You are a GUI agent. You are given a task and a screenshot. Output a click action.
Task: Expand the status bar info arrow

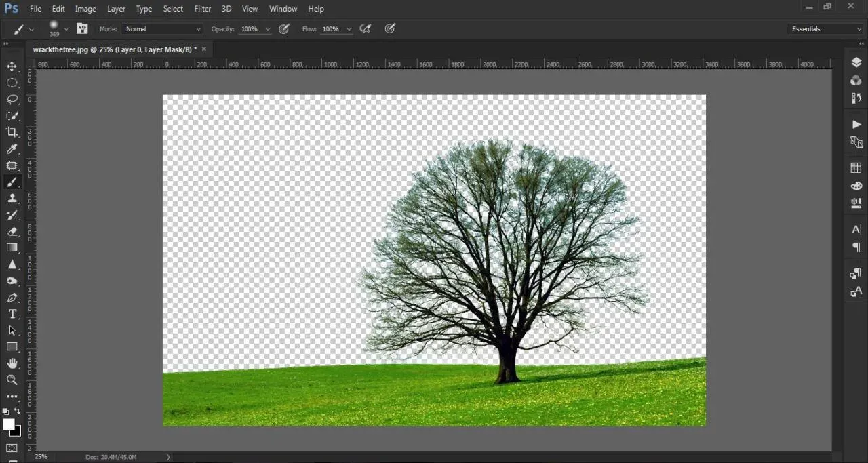pyautogui.click(x=168, y=457)
